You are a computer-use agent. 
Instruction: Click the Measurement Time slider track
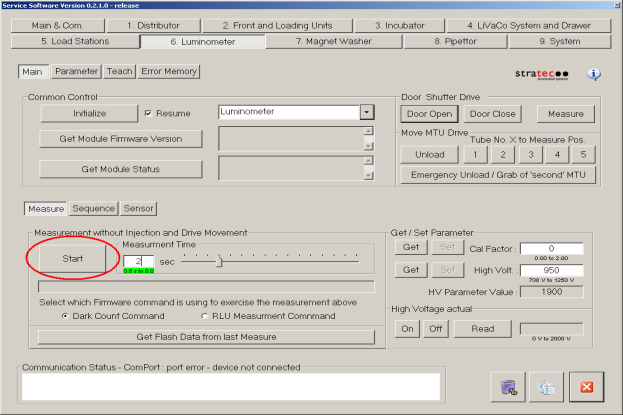(x=270, y=261)
